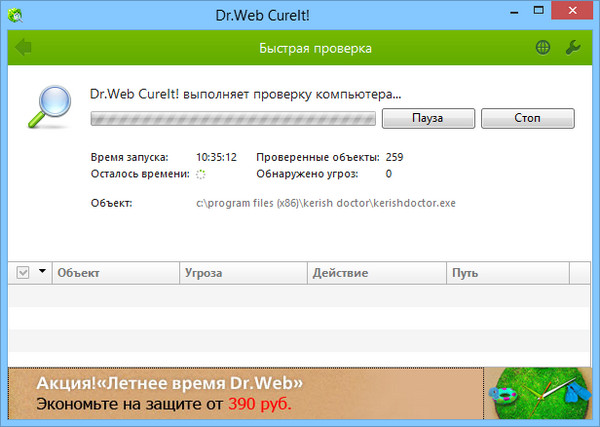Image resolution: width=600 pixels, height=427 pixels.
Task: Click the scanned object path kerishdoctor.exe
Action: pos(326,203)
